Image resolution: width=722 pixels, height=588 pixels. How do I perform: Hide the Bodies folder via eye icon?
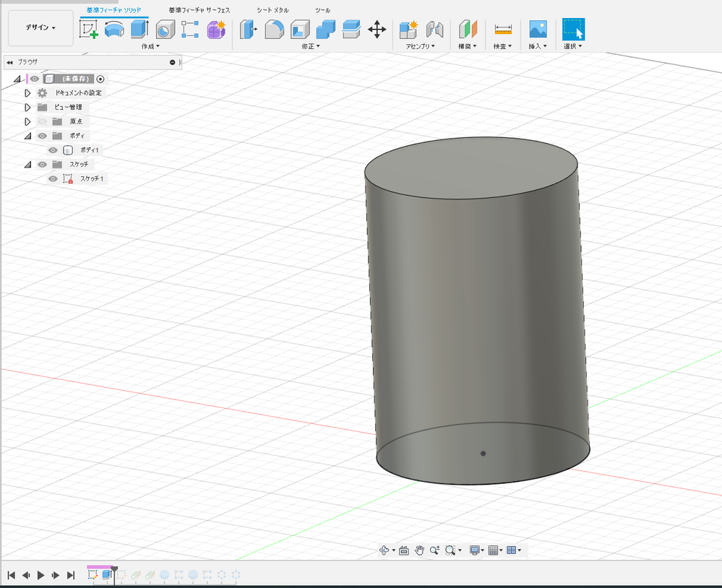pos(43,136)
